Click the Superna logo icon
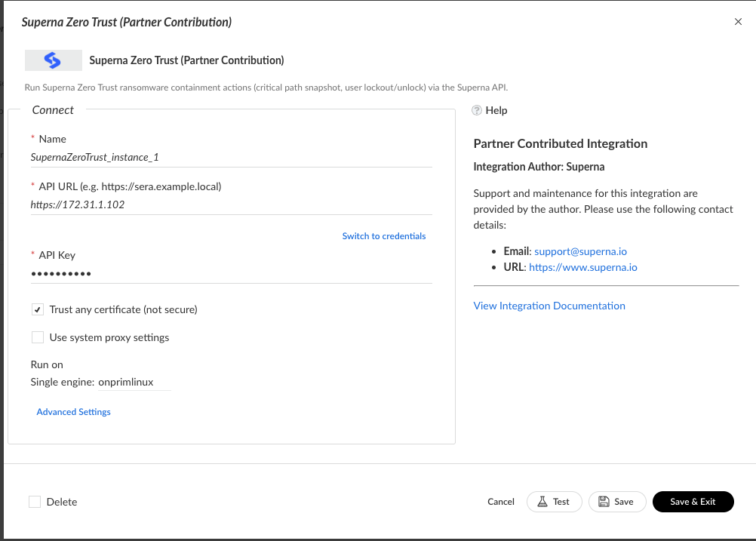 coord(53,60)
